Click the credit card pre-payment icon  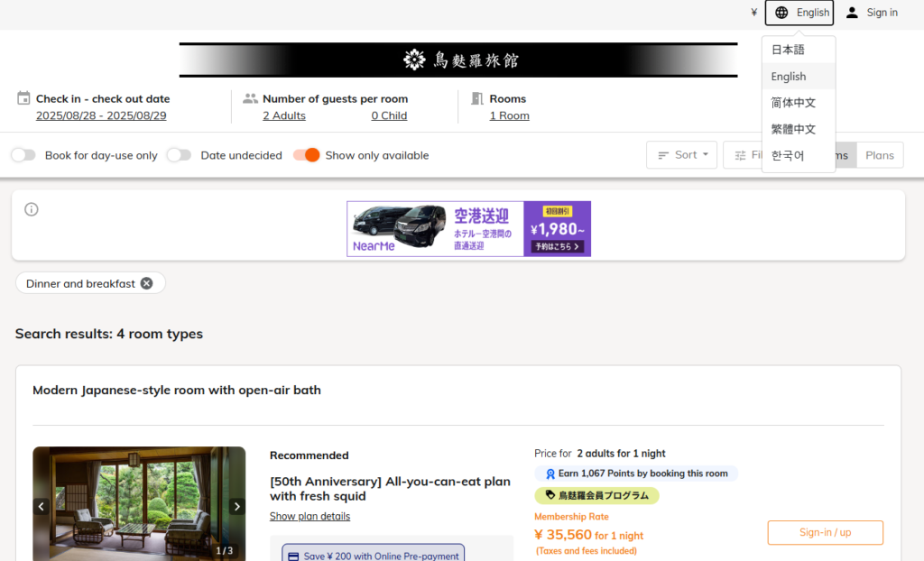coord(293,556)
